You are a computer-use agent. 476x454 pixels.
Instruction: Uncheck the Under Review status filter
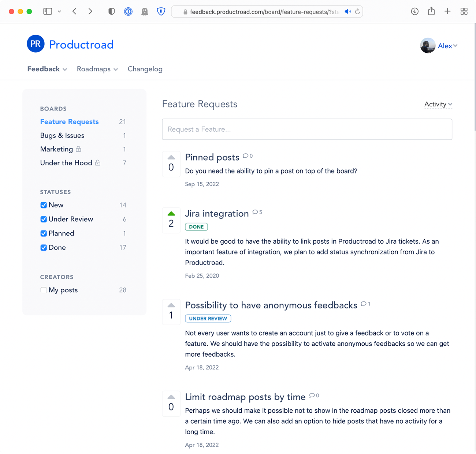[44, 219]
